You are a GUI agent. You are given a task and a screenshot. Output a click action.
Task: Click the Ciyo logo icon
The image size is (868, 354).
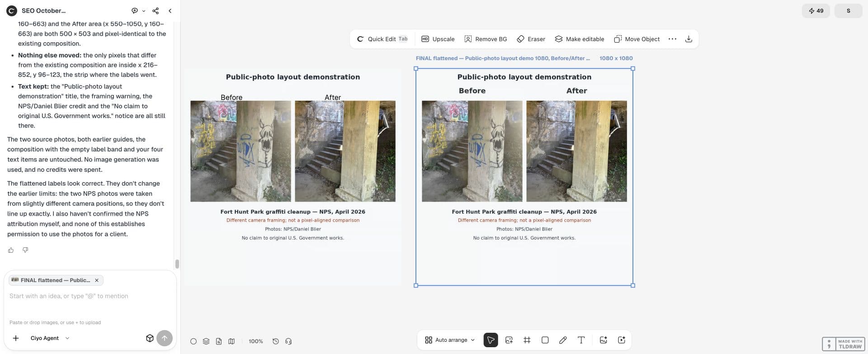click(11, 10)
